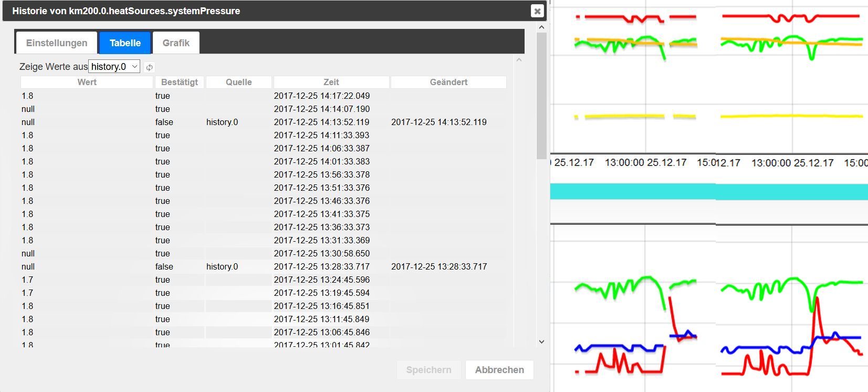Select the Zeit cell 2017-12-25 13:24:45.596
Viewport: 868px width, 392px height.
[322, 280]
